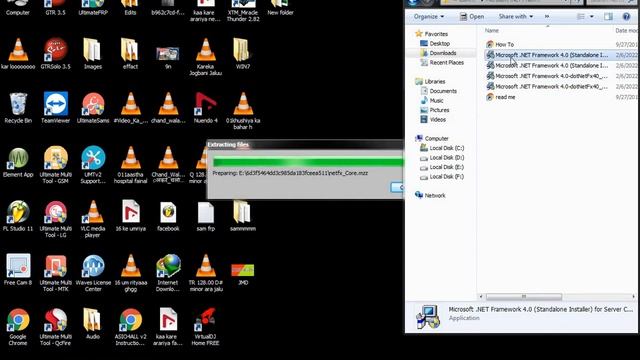Select the effact folder icon
640x360 pixels.
coord(130,53)
